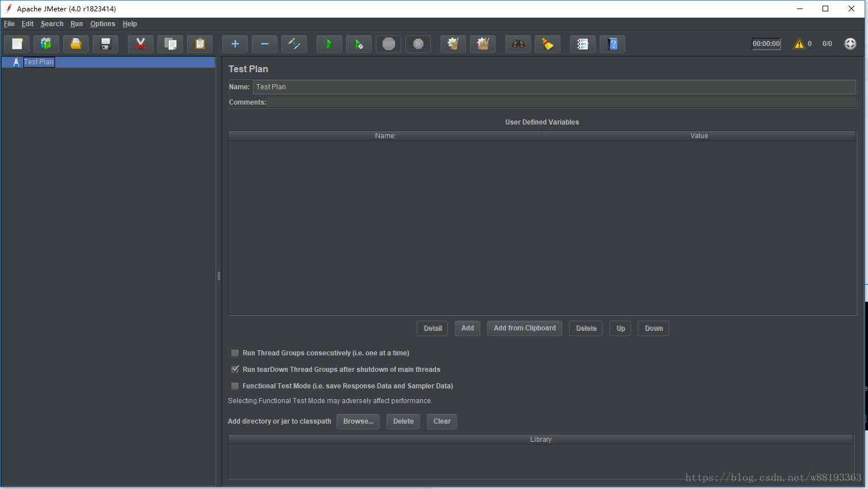Copy the selected element via Copy icon
The image size is (868, 489).
(x=171, y=44)
